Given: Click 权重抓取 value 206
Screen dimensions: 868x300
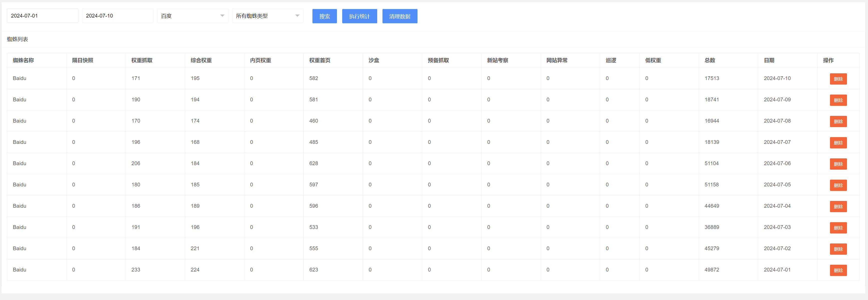Looking at the screenshot, I should click(x=136, y=163).
